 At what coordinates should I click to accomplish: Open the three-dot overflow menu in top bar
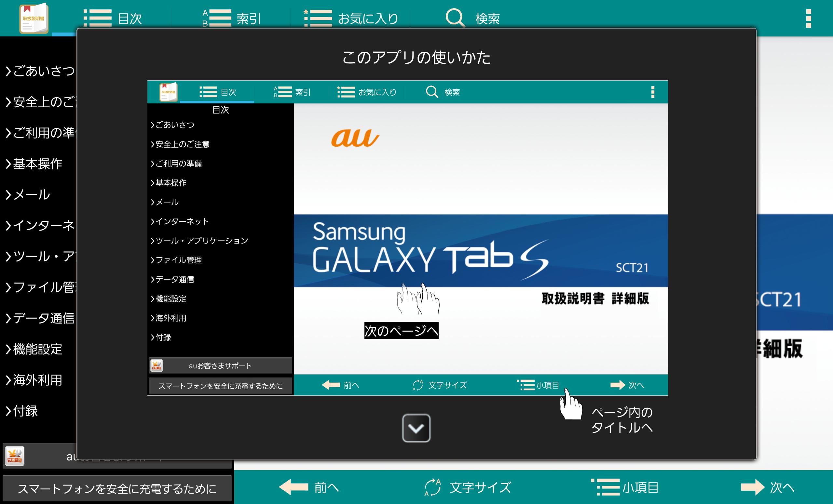pos(809,18)
